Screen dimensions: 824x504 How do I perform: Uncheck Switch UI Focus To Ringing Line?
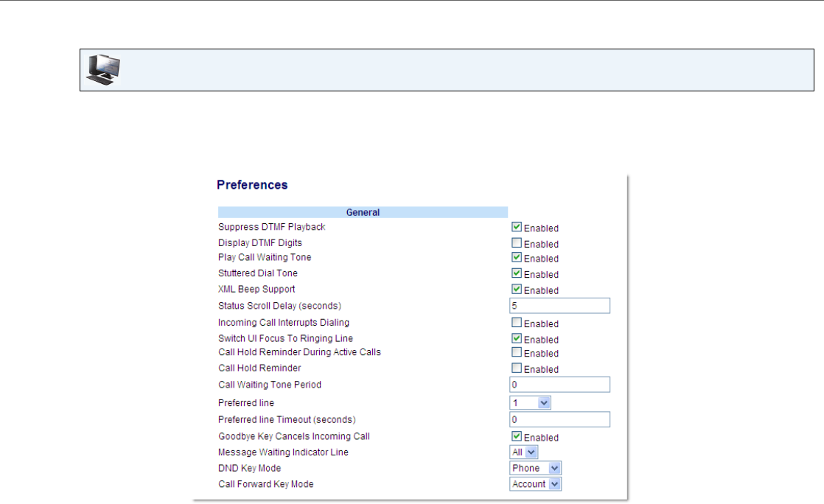pos(517,339)
